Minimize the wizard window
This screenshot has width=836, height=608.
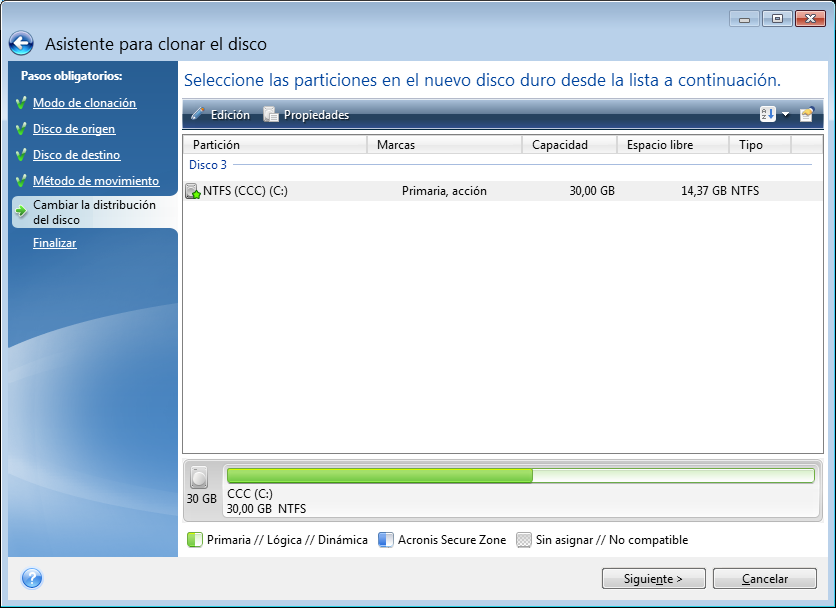pyautogui.click(x=744, y=19)
